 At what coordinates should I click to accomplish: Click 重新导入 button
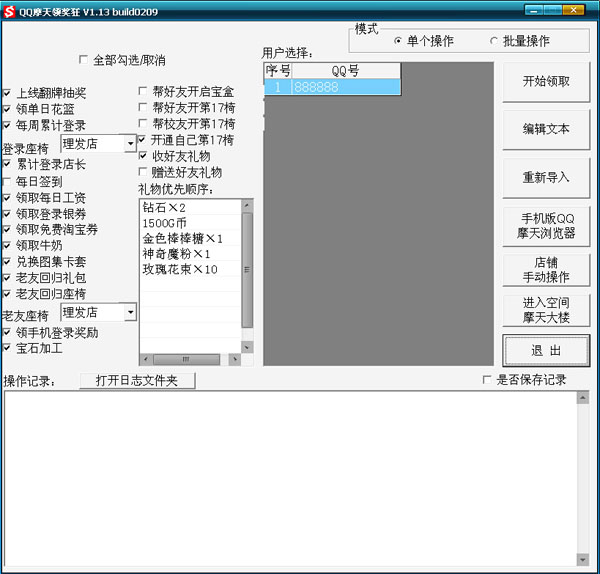click(546, 178)
